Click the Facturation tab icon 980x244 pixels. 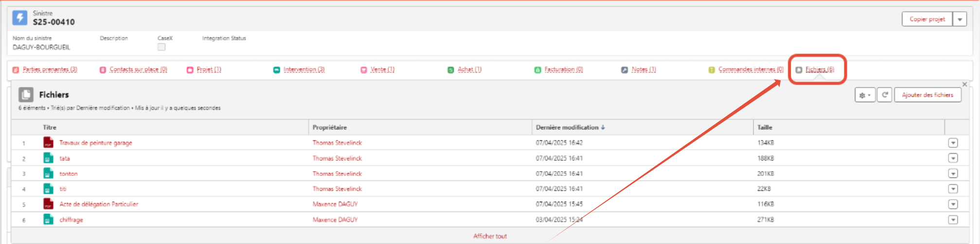click(537, 70)
